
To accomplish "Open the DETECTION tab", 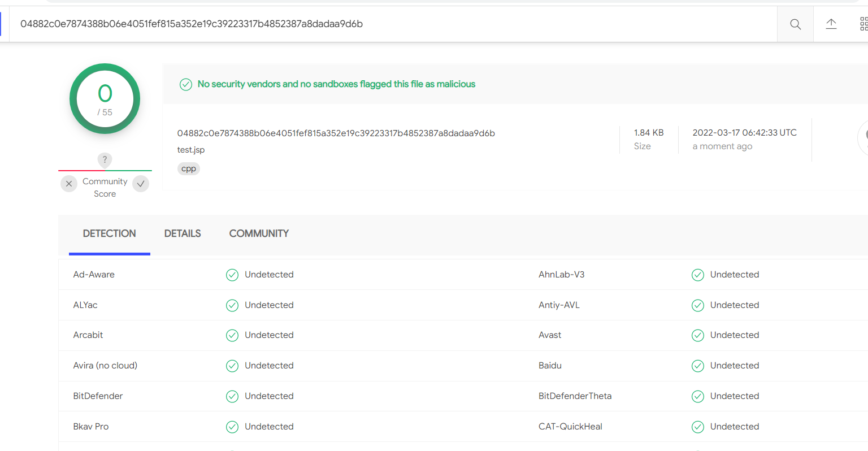I will (x=110, y=233).
